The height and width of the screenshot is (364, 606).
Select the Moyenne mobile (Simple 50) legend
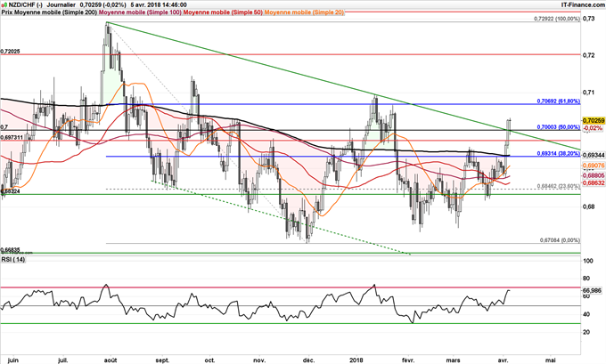tap(223, 12)
